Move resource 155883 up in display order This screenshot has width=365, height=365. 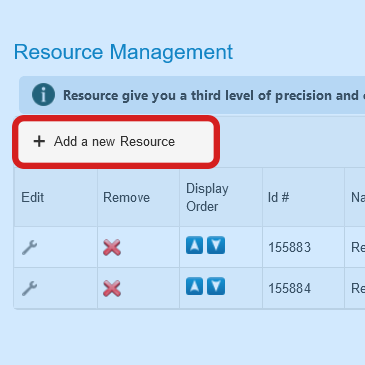tap(195, 245)
